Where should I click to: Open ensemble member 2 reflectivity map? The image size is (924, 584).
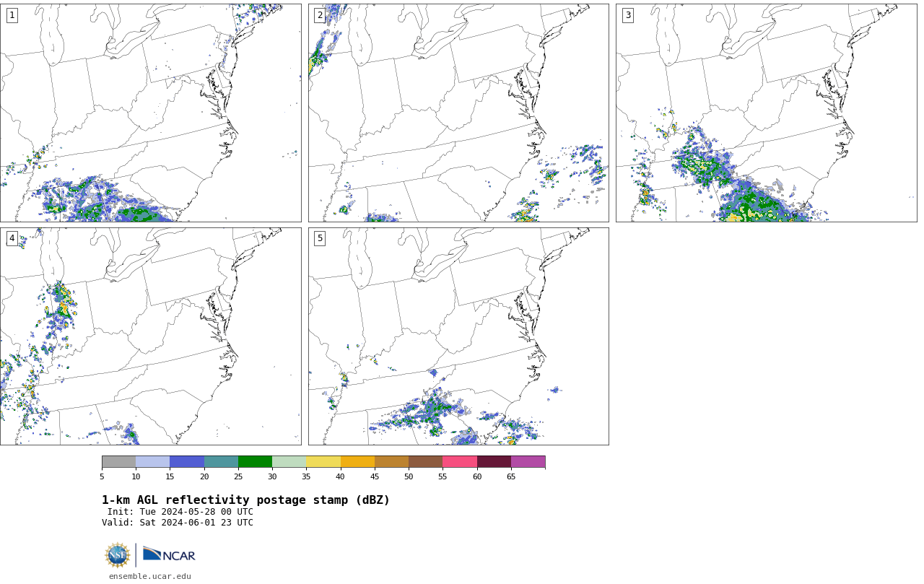point(458,113)
